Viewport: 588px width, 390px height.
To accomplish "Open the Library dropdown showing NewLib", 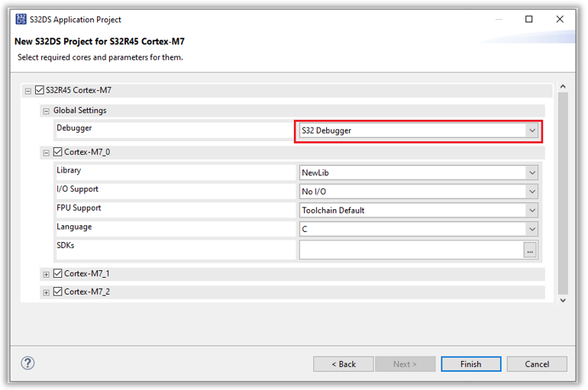I will click(x=418, y=172).
